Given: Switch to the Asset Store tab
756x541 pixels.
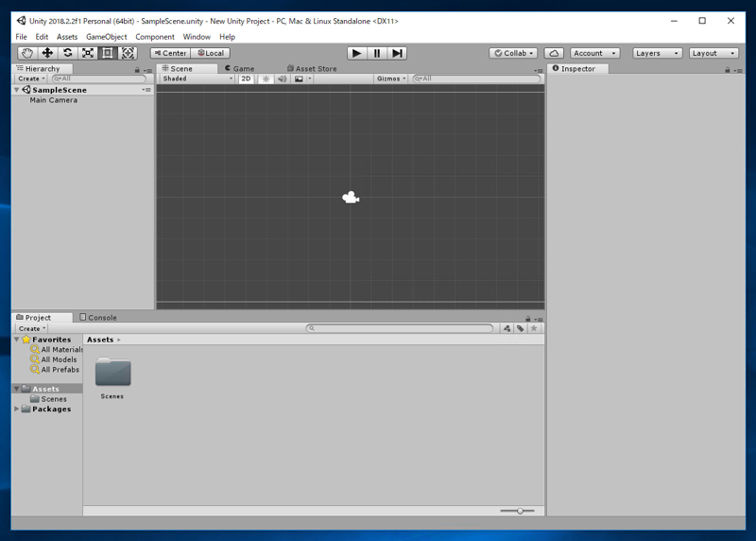Looking at the screenshot, I should pos(312,68).
